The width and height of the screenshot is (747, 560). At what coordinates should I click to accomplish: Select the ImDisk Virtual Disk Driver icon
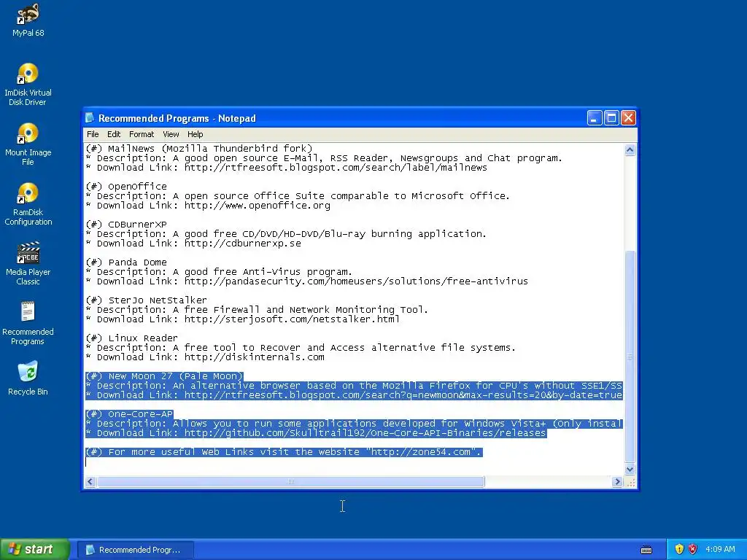28,85
